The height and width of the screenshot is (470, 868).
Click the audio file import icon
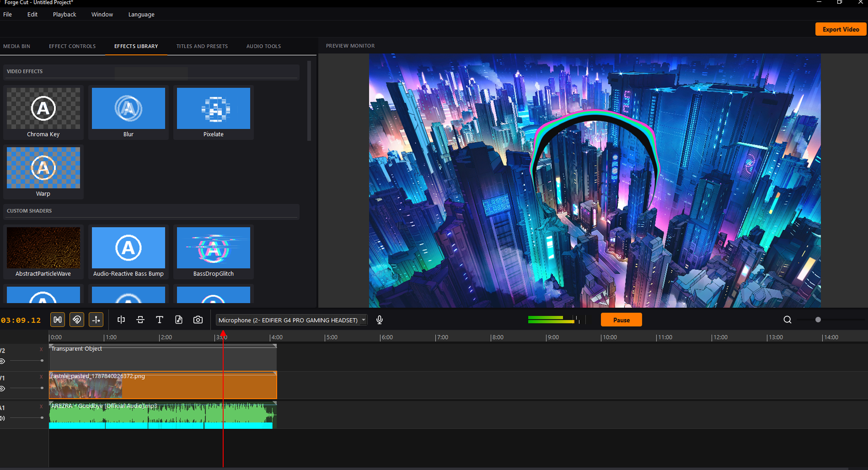tap(179, 320)
